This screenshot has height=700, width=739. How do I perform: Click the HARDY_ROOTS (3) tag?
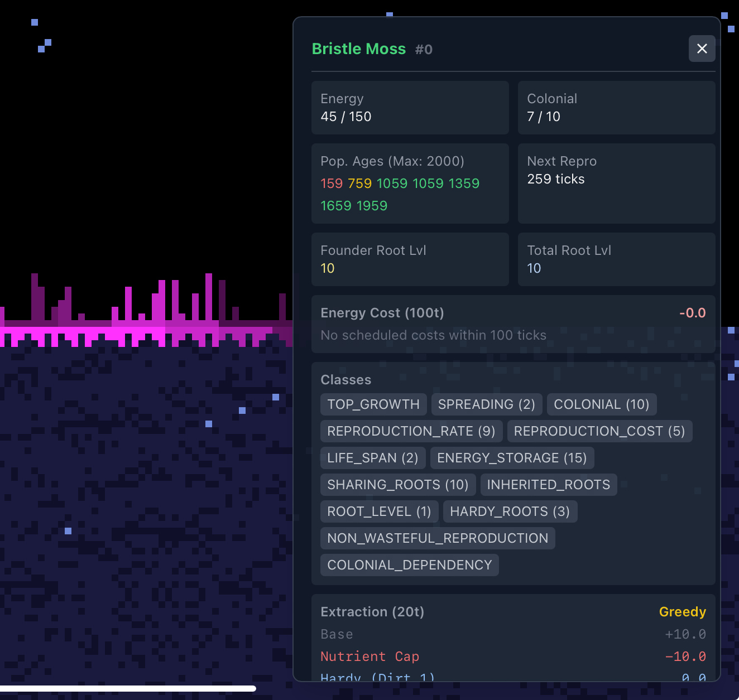click(x=510, y=511)
